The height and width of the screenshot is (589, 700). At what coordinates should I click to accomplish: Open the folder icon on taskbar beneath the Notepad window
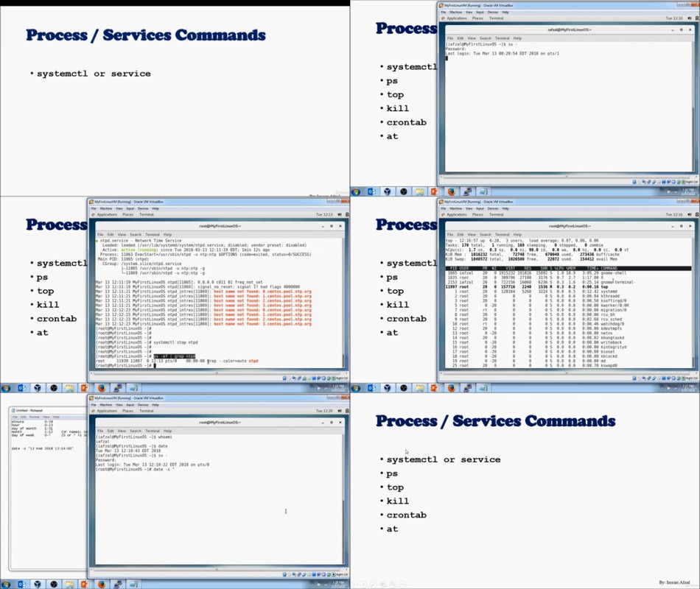point(70,584)
